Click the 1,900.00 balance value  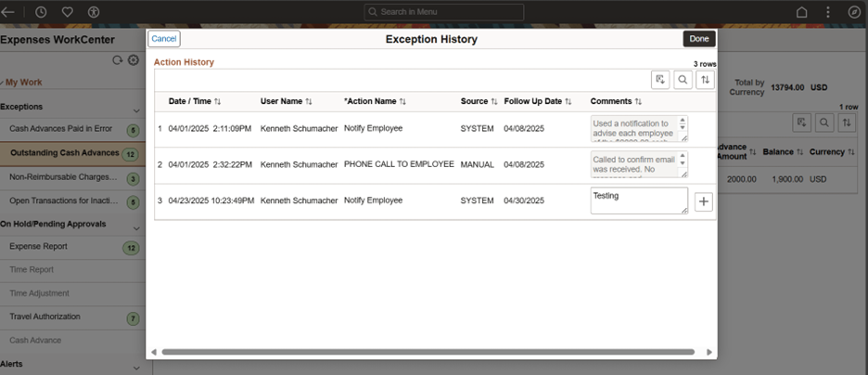[x=788, y=179]
